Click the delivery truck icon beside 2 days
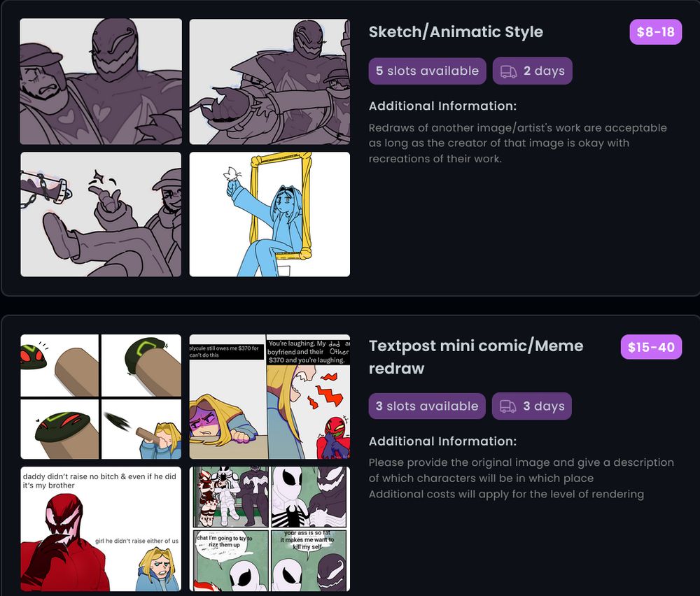This screenshot has width=700, height=596. click(x=508, y=71)
